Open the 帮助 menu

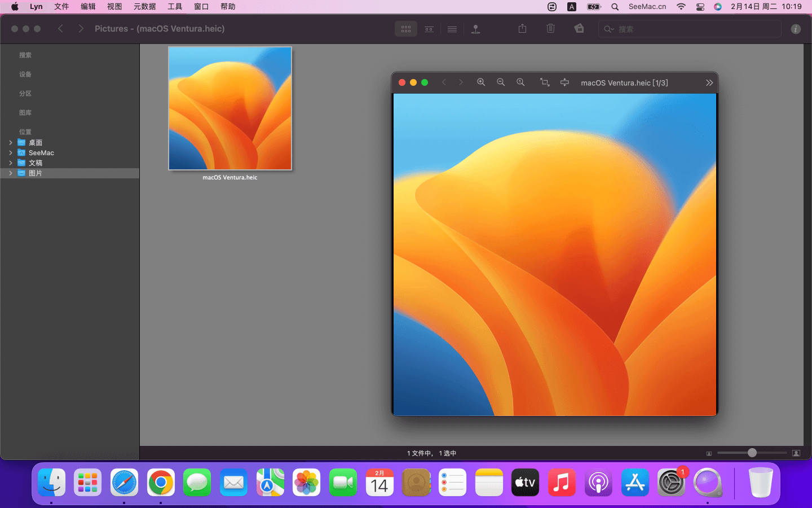(228, 7)
